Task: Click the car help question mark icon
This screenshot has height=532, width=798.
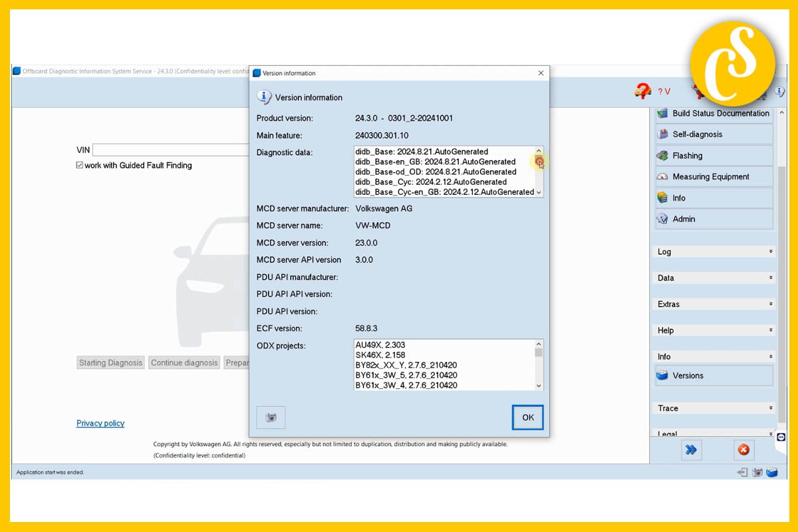Action: point(642,91)
